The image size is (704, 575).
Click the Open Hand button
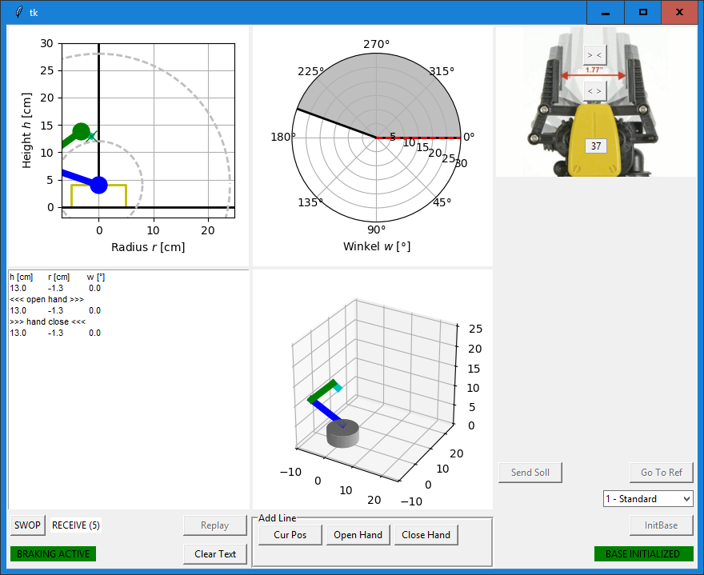tap(358, 535)
